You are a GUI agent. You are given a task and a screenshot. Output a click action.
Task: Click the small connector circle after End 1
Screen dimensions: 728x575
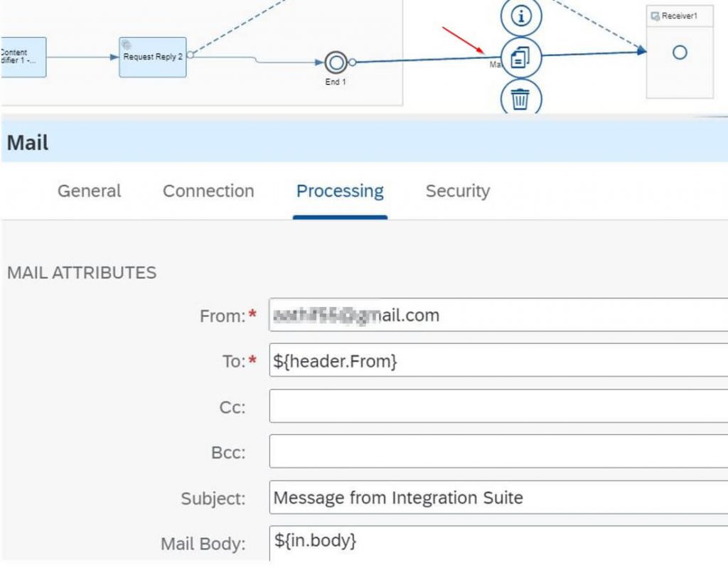353,62
